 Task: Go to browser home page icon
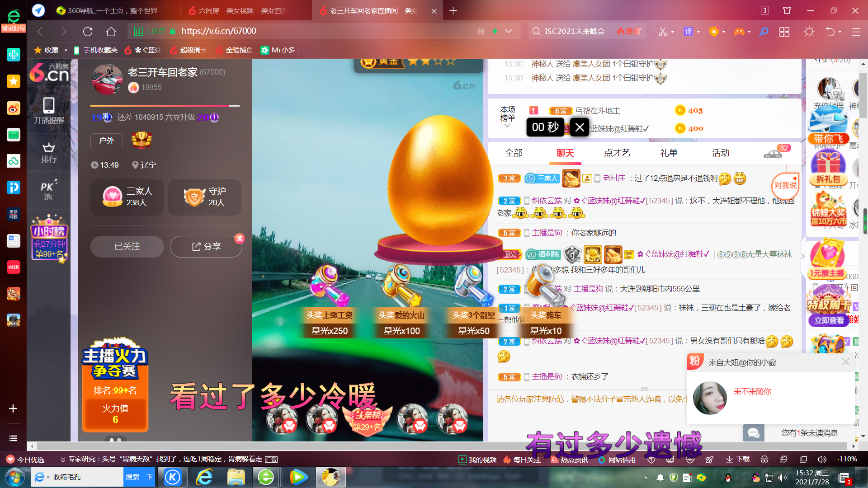coord(111,31)
